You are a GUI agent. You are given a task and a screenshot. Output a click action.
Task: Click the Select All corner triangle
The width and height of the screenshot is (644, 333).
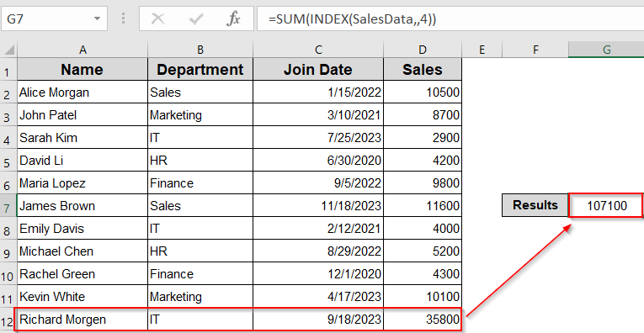click(x=8, y=50)
